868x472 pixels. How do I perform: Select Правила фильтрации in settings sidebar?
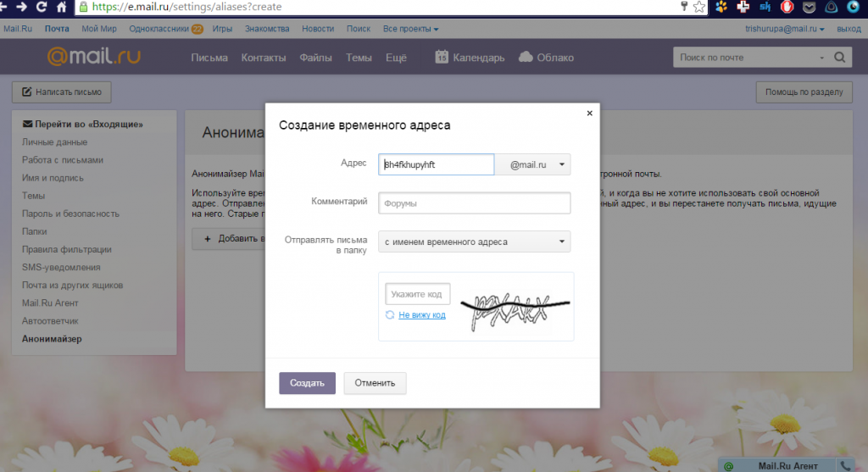pyautogui.click(x=67, y=249)
